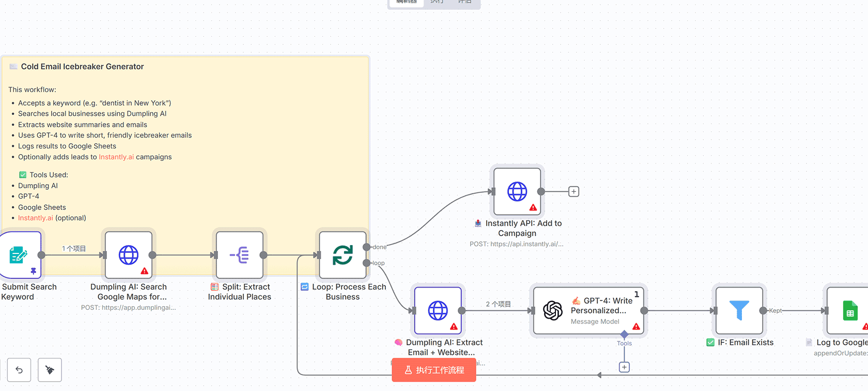
Task: Click the undo arrow button
Action: point(19,370)
